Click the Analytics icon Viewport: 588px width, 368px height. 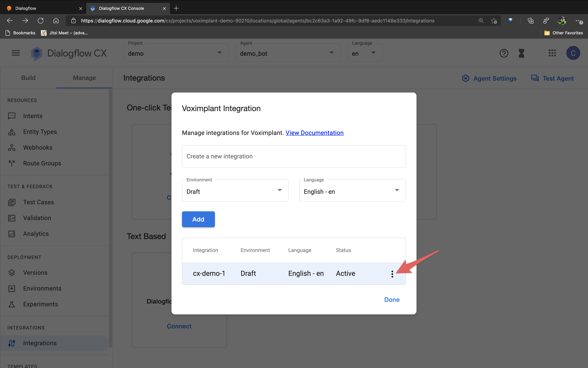(12, 234)
